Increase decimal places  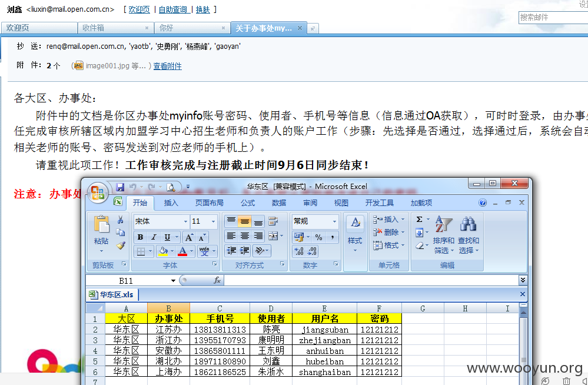(x=299, y=251)
